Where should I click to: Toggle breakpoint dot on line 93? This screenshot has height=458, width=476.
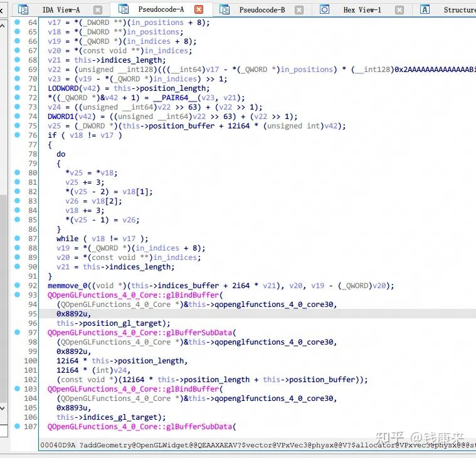pyautogui.click(x=18, y=294)
